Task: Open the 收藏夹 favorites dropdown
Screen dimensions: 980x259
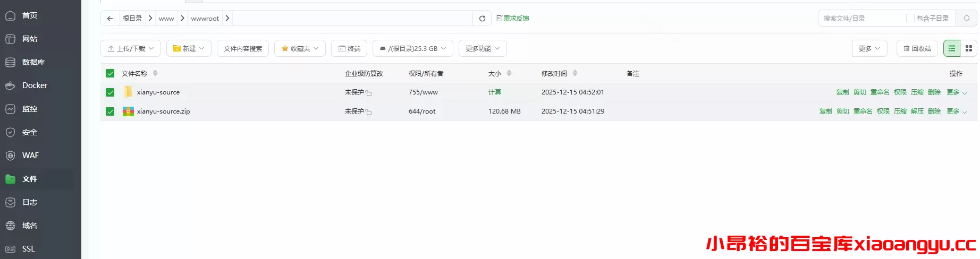Action: 300,48
